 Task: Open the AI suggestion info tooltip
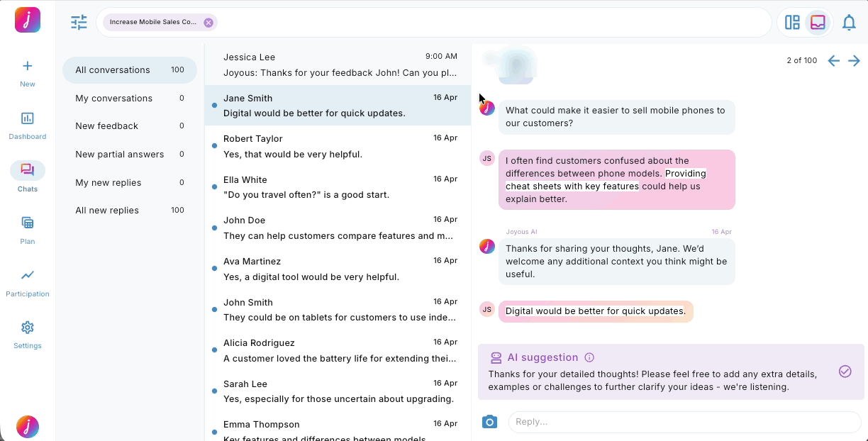click(x=589, y=357)
